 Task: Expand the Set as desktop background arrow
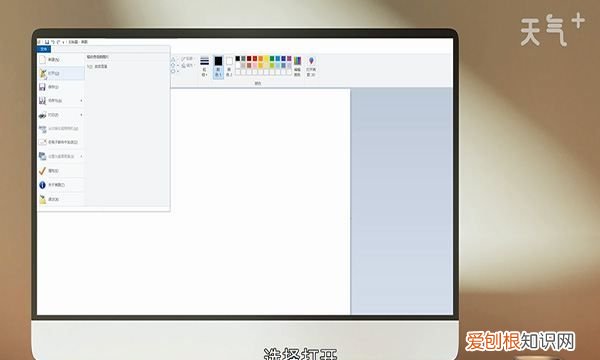(x=82, y=156)
